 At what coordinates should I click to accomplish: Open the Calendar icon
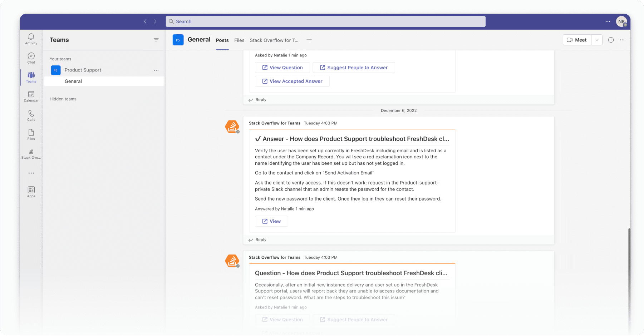pos(31,97)
